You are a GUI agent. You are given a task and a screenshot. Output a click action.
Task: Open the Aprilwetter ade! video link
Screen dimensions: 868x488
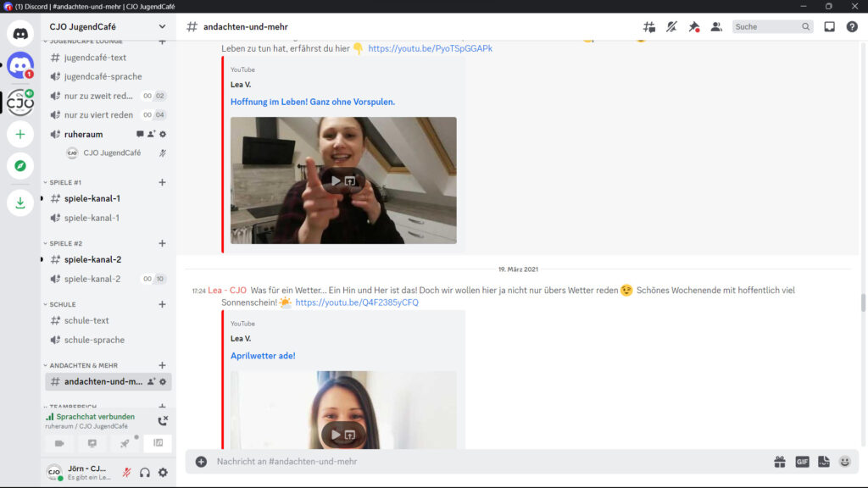click(263, 356)
